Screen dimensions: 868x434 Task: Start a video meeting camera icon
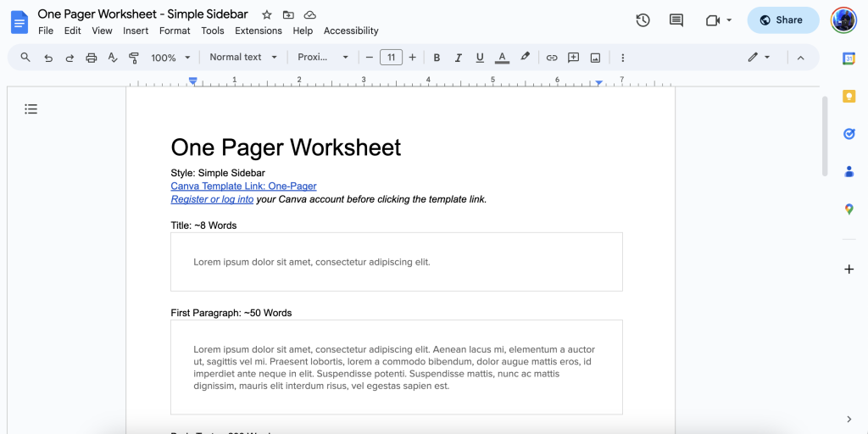coord(713,20)
